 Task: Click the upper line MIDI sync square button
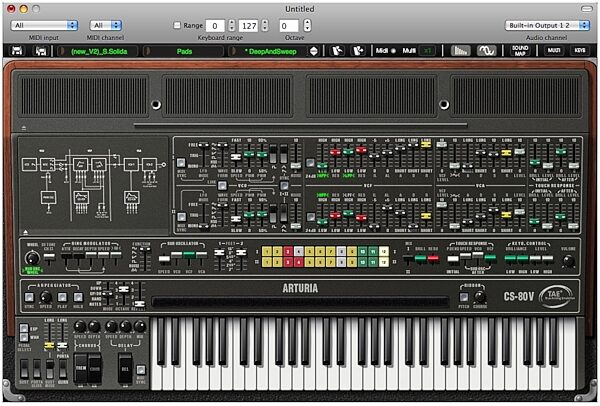181,162
